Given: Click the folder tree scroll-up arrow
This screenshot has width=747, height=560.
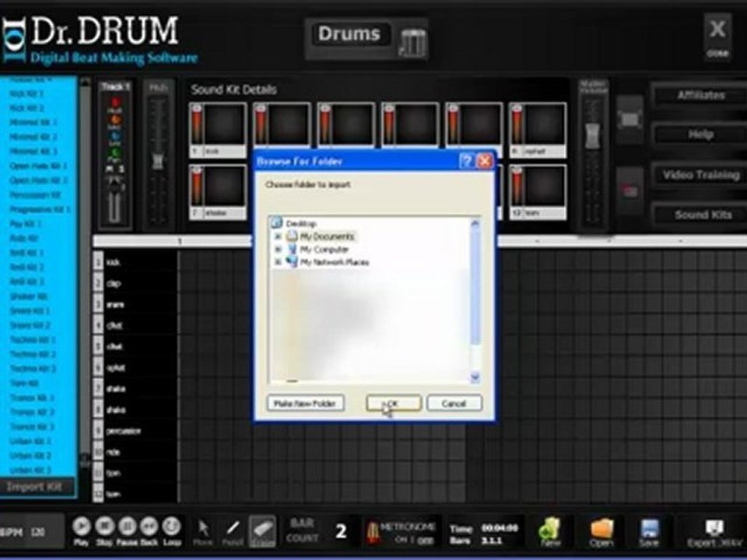Looking at the screenshot, I should click(475, 223).
